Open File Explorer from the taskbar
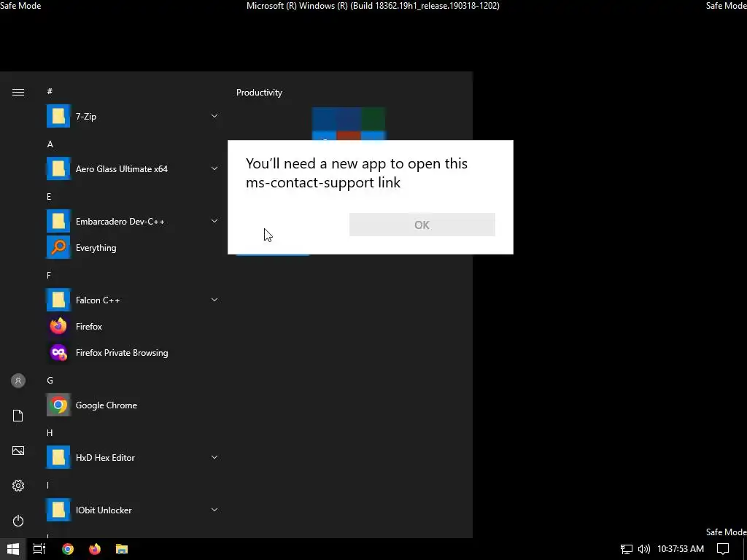Screen dimensions: 747x560 (x=122, y=549)
